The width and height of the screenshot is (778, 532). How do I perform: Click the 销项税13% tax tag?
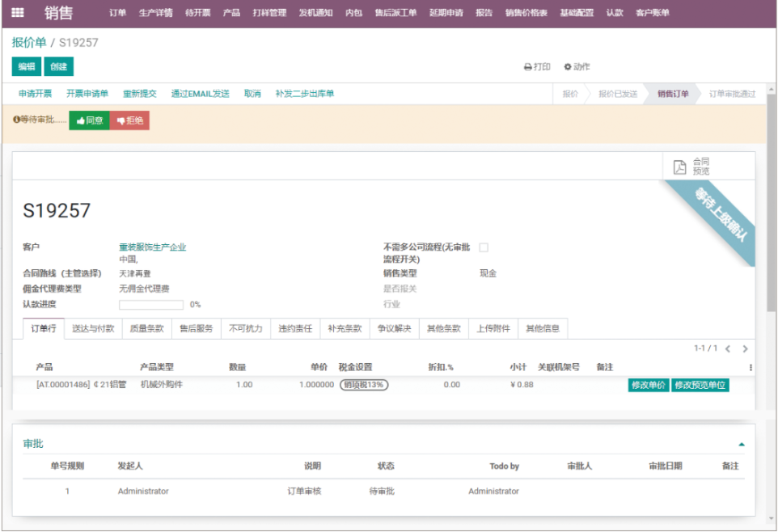tap(364, 385)
